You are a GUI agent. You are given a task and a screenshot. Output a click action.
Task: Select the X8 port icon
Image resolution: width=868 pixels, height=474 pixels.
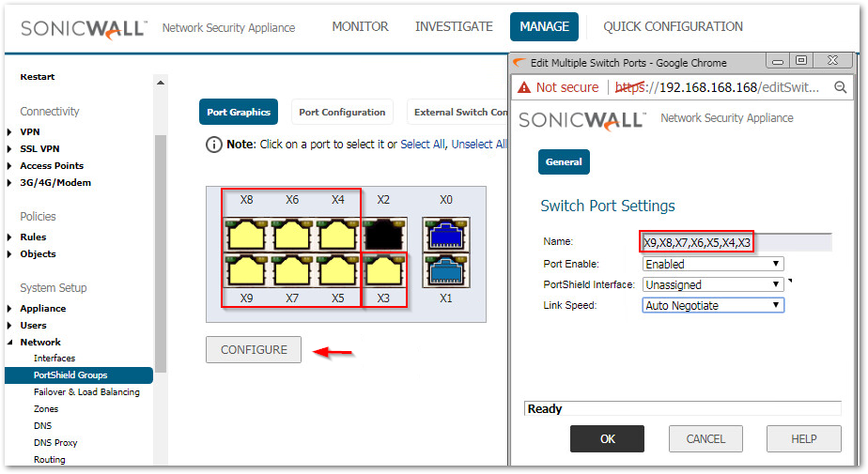coord(246,234)
